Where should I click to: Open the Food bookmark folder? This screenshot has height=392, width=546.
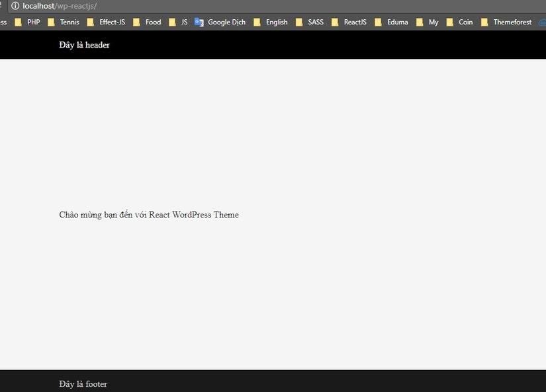pos(147,22)
